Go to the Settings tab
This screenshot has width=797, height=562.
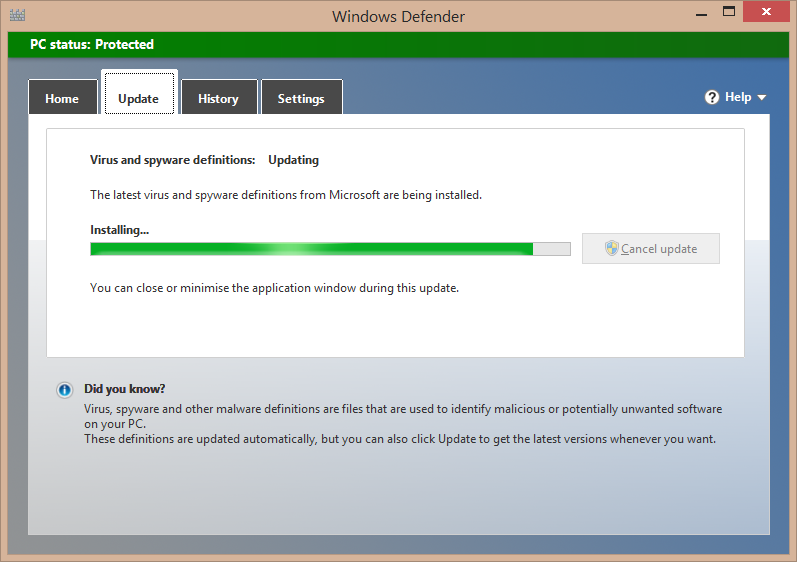pos(301,97)
